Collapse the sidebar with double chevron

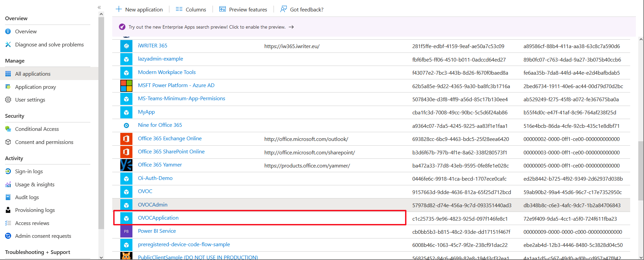99,7
